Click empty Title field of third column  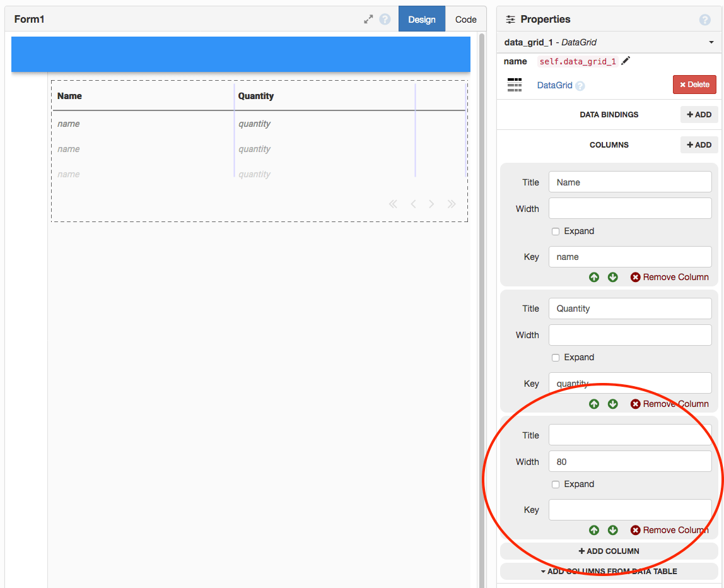[630, 435]
